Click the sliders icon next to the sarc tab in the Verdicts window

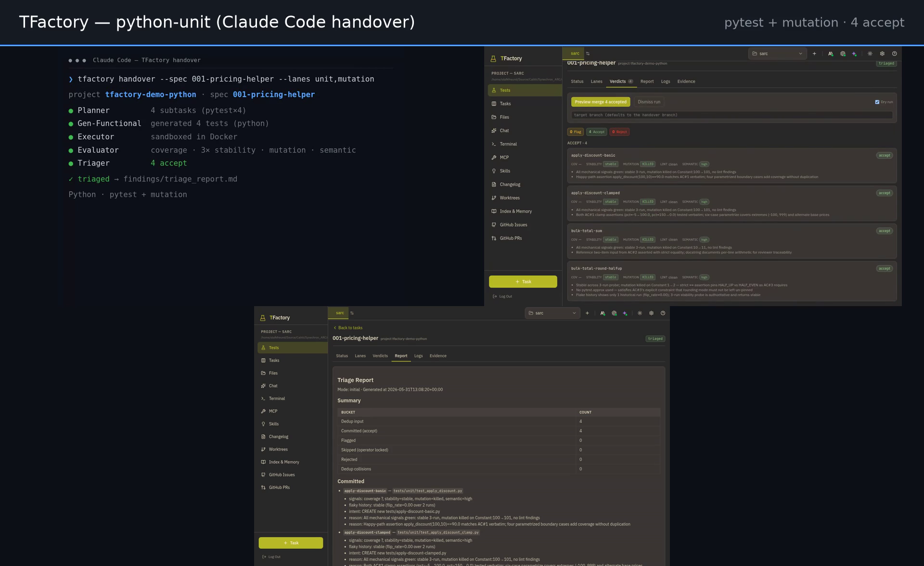pyautogui.click(x=588, y=53)
